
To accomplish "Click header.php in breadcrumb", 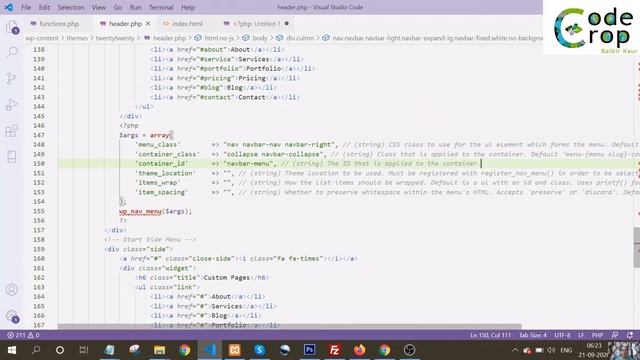I will tap(169, 38).
